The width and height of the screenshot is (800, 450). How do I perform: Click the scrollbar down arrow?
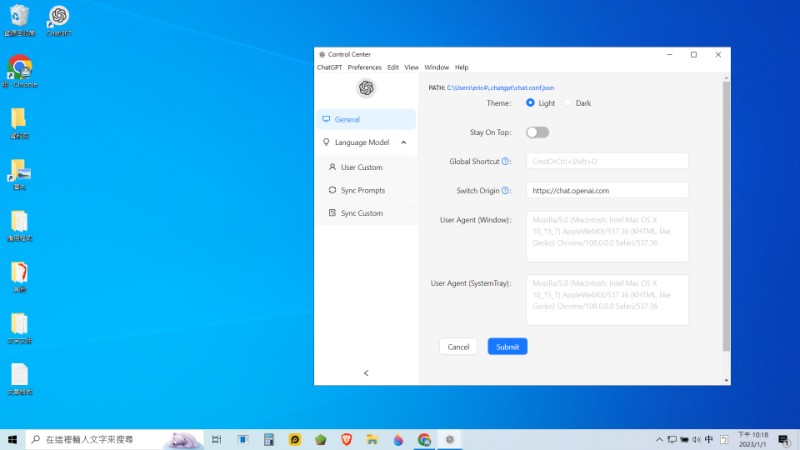click(726, 380)
